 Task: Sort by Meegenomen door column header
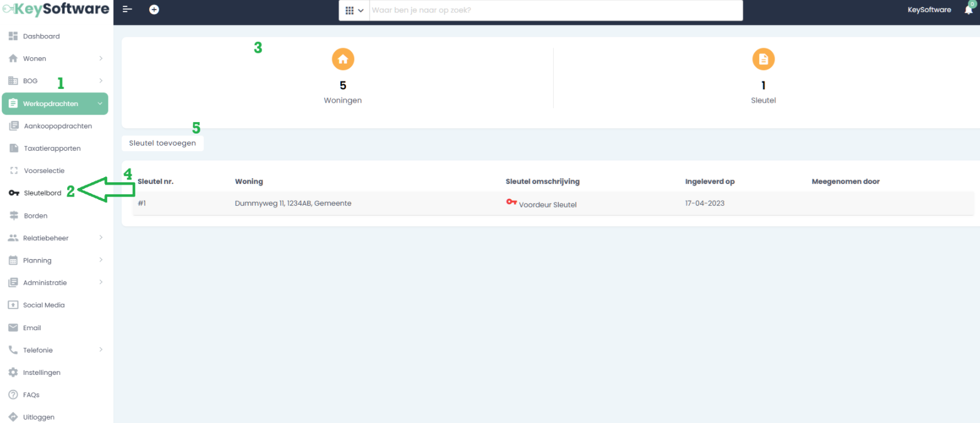[846, 182]
